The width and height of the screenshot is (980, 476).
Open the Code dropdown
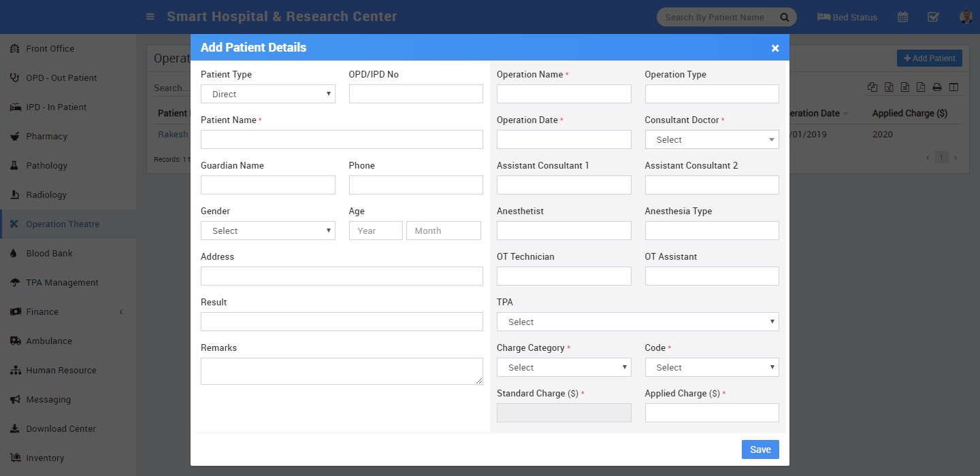(712, 367)
